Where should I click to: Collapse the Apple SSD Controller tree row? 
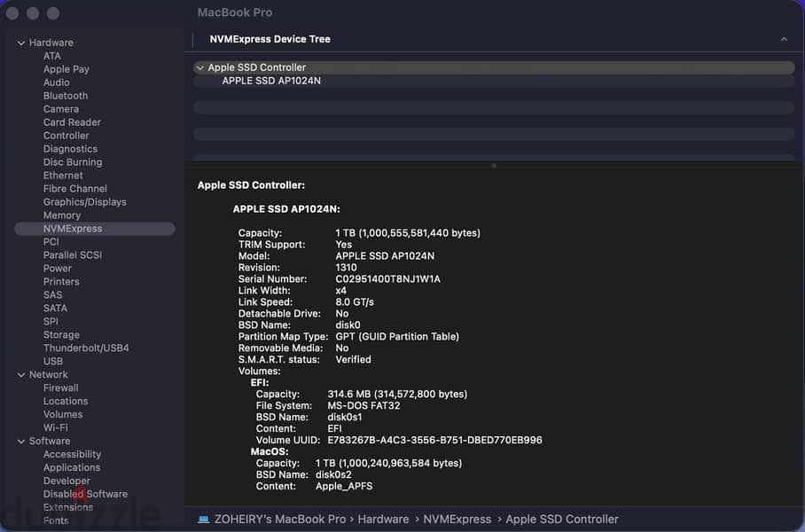(x=200, y=67)
